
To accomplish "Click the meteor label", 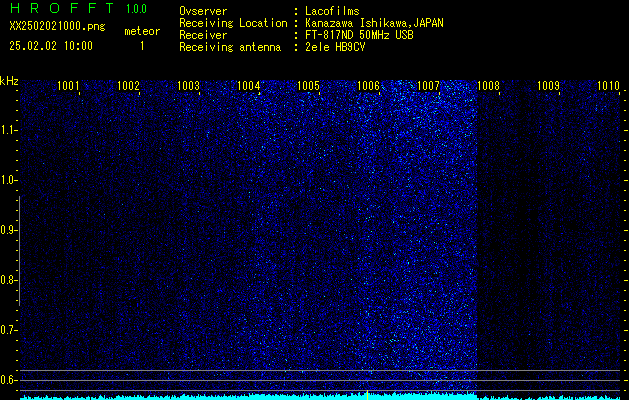I will coord(142,31).
